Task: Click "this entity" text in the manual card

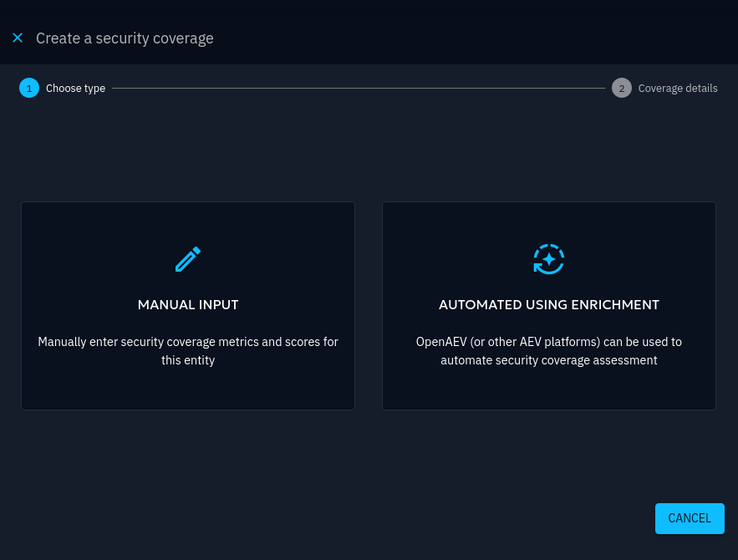Action: (188, 361)
